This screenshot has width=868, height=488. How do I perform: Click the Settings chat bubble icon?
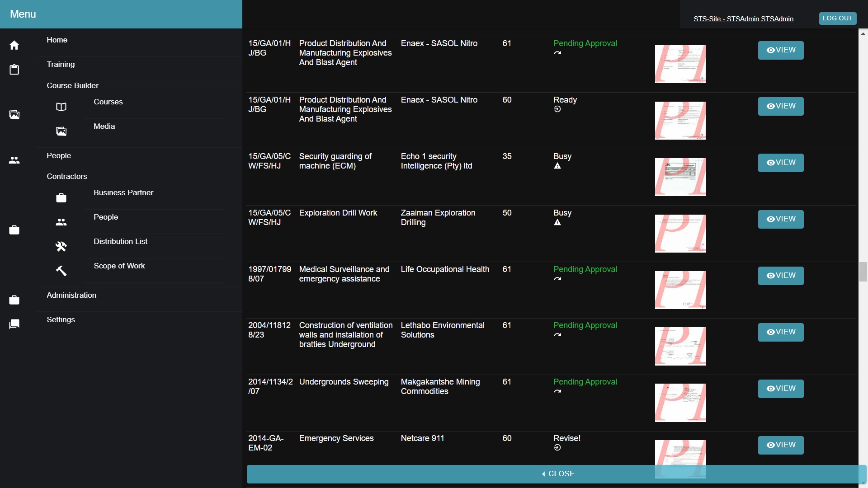[x=14, y=324]
